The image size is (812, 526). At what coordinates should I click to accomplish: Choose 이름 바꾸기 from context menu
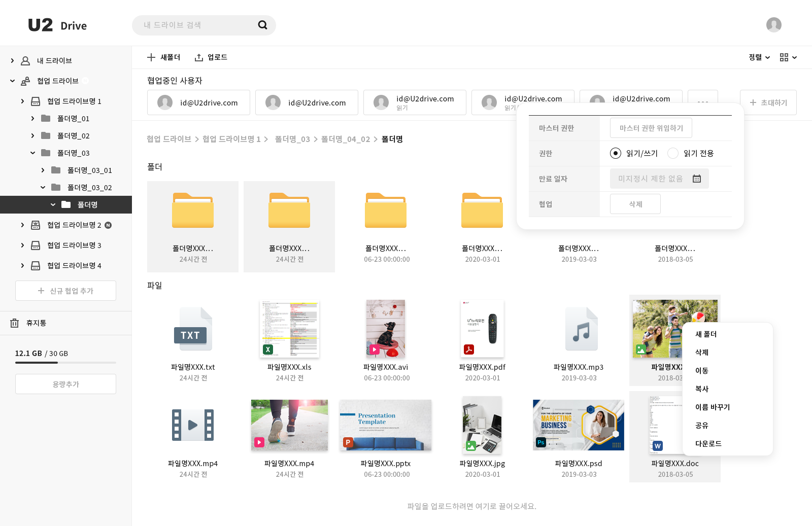[713, 407]
